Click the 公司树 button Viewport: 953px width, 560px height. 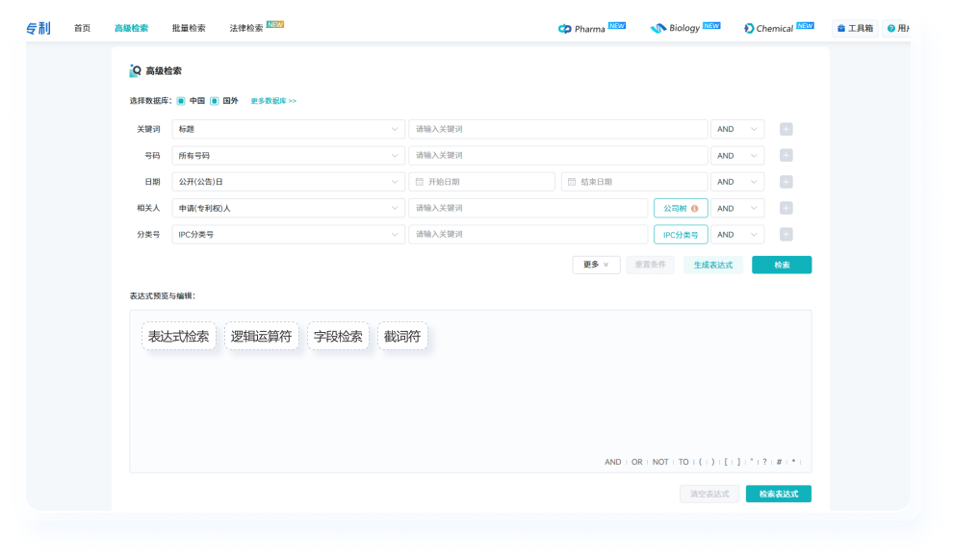click(x=681, y=209)
